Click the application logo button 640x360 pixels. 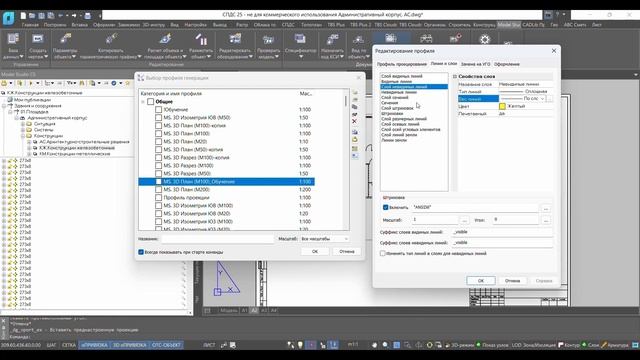[8, 18]
